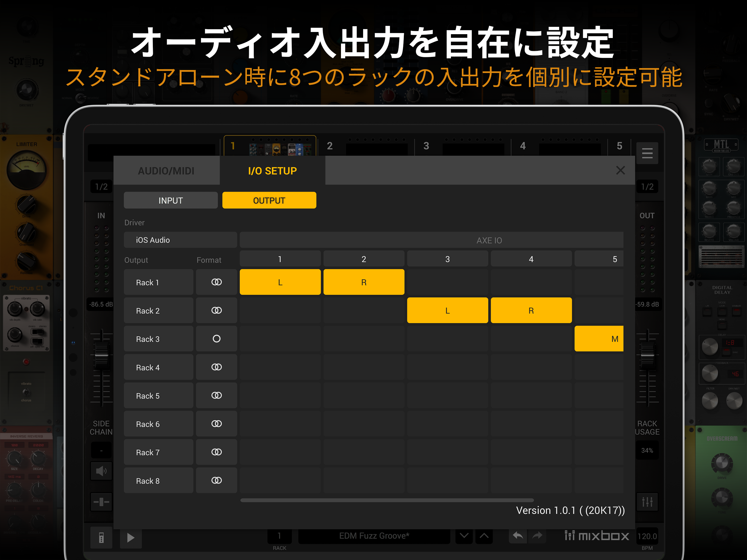Click the Version 1.0.1 text

(x=570, y=510)
